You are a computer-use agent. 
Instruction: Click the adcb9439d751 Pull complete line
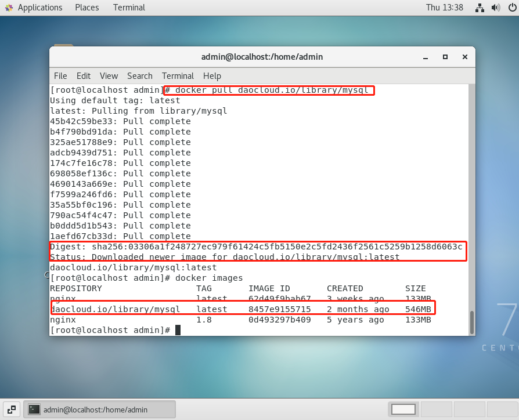[121, 153]
